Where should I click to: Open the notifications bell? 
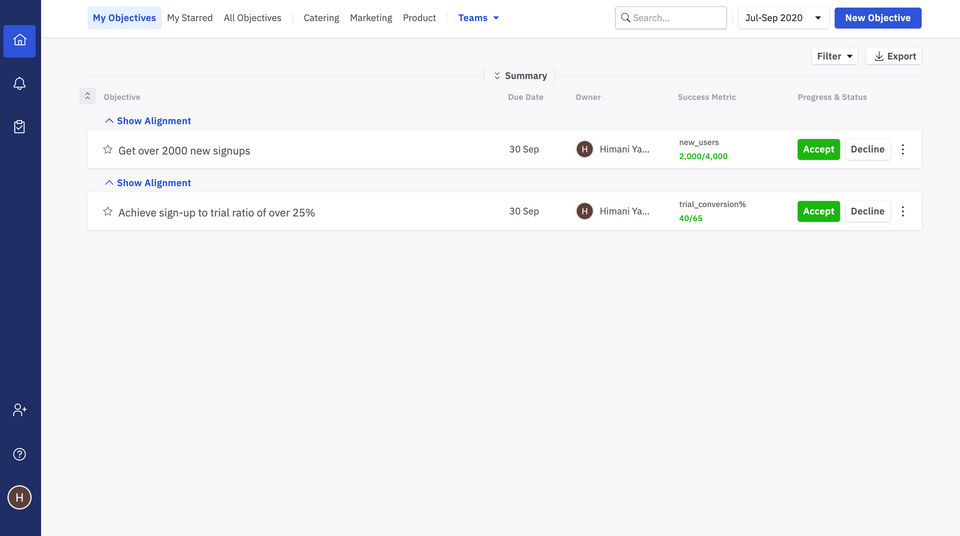click(20, 84)
